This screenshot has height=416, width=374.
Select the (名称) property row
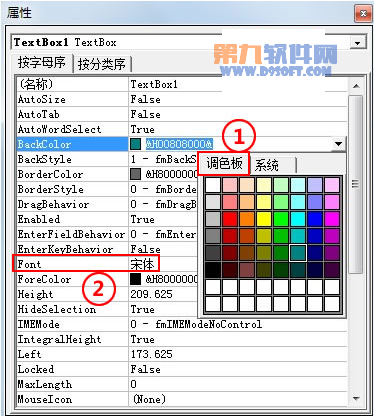(x=182, y=84)
